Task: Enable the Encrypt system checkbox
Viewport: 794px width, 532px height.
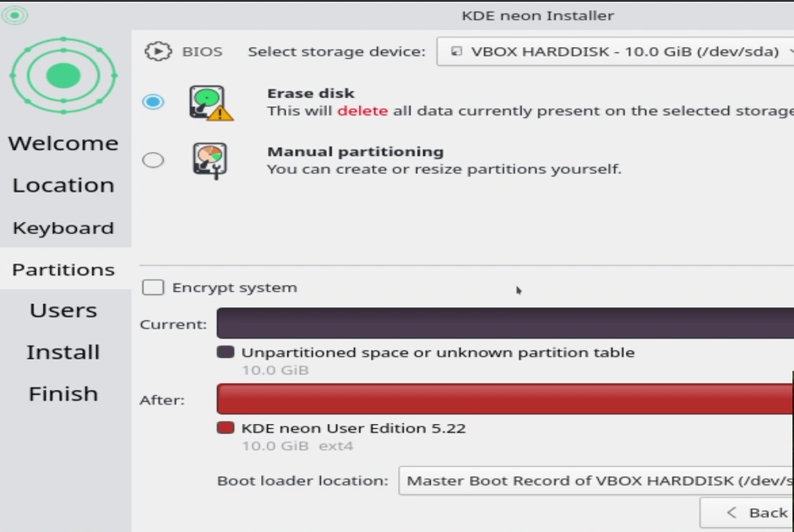Action: click(153, 287)
